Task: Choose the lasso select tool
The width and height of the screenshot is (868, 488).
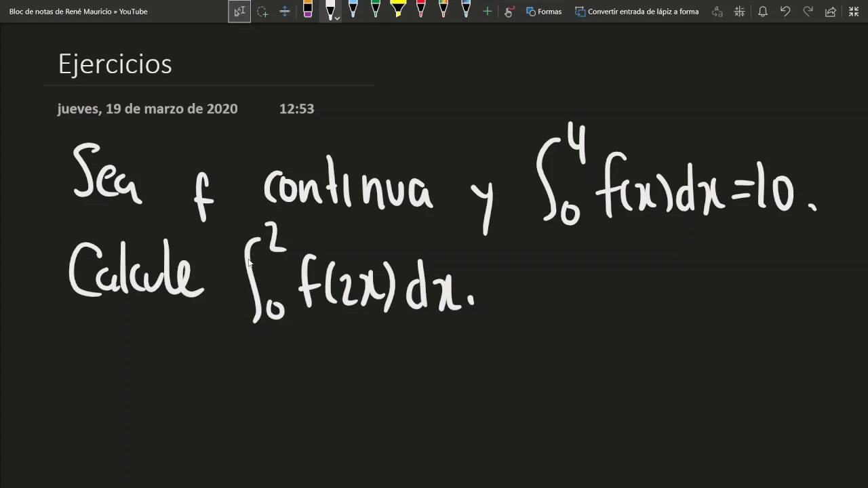Action: (262, 12)
